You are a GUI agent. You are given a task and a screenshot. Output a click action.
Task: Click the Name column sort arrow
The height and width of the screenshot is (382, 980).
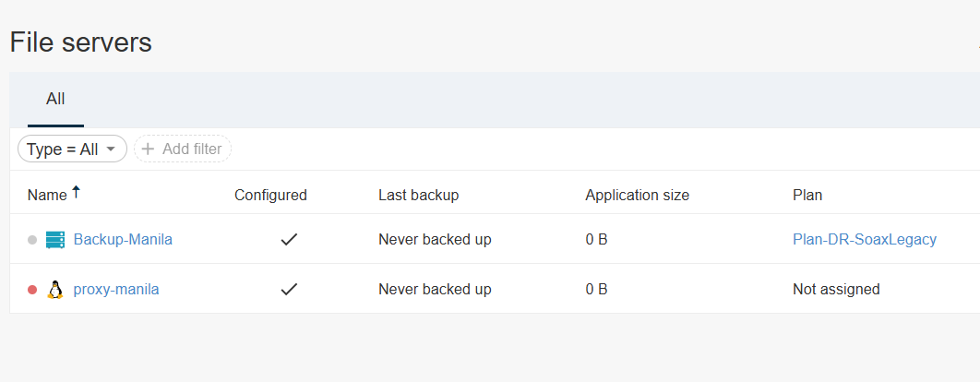77,193
